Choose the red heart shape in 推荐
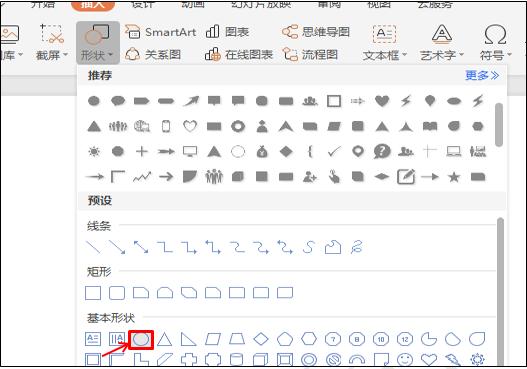 [x=382, y=100]
